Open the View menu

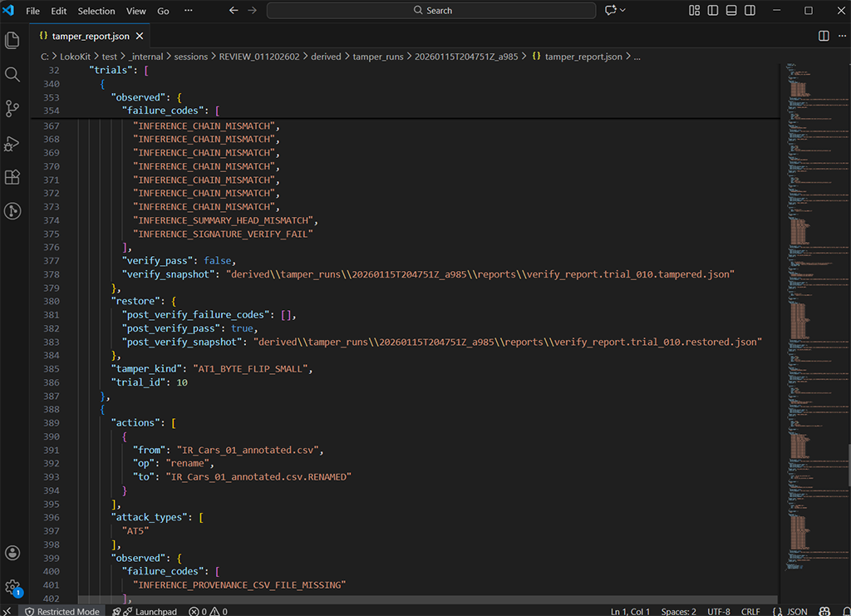pos(136,11)
